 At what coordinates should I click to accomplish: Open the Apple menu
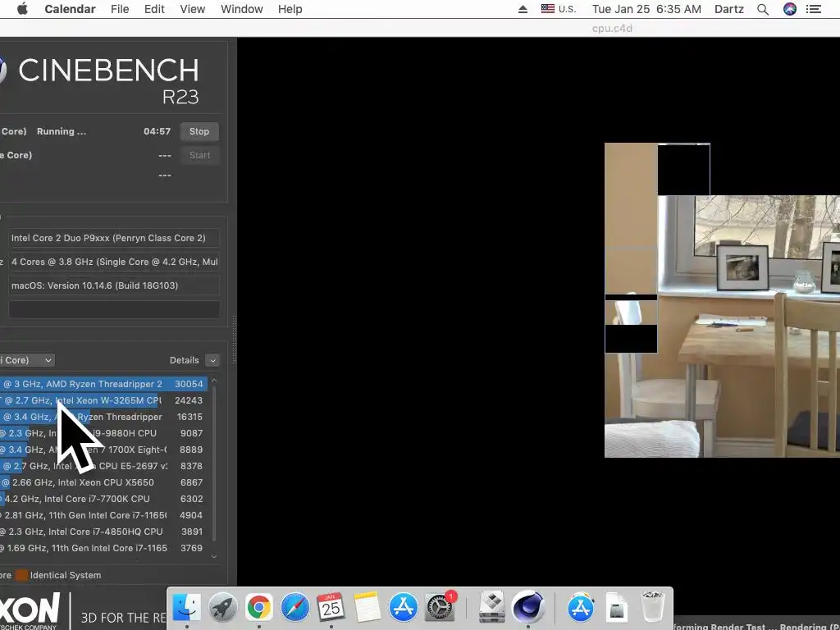(x=22, y=9)
